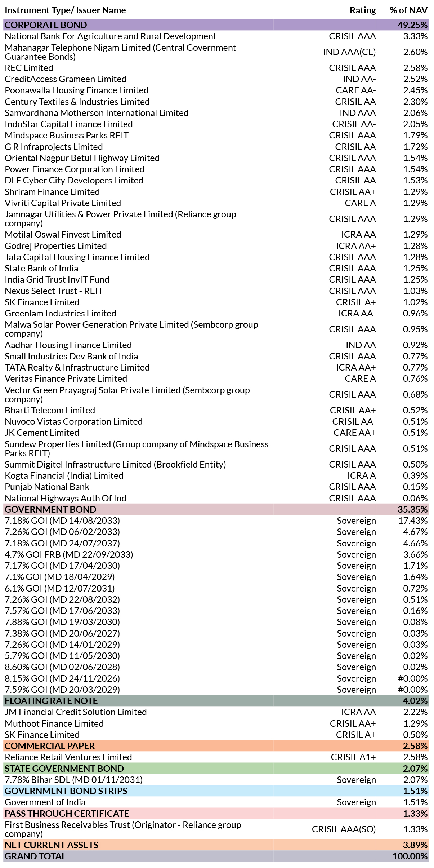Click the Punjab National Bank row
Screen dimensions: 434x868
pos(216,487)
